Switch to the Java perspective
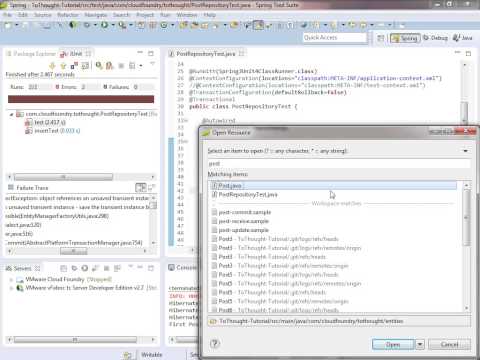 463,38
